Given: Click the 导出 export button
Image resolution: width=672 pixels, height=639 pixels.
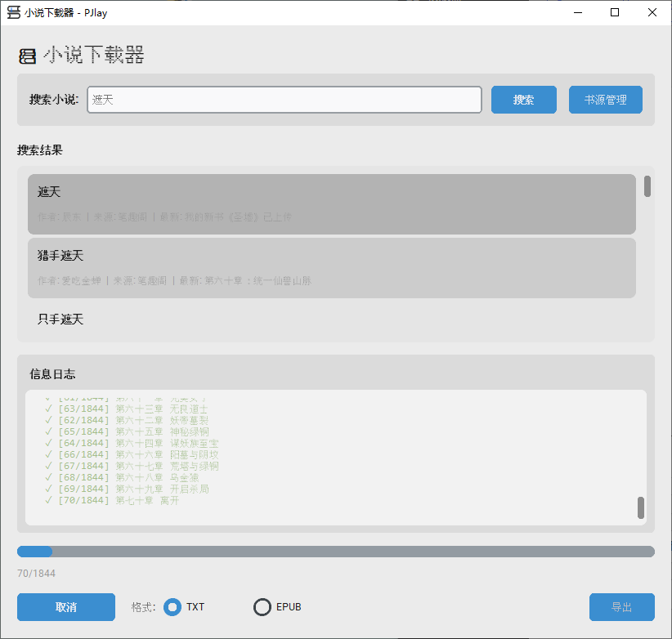Looking at the screenshot, I should click(x=621, y=607).
